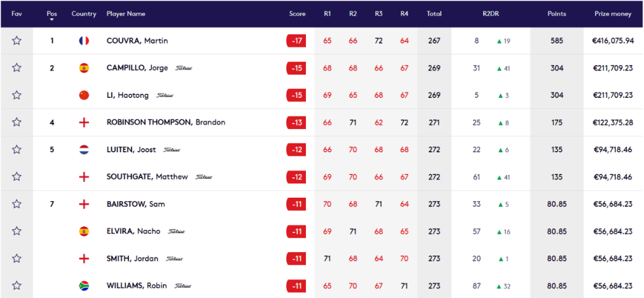Open BAIRSTOW, Sam player page
This screenshot has width=644, height=298.
point(135,204)
